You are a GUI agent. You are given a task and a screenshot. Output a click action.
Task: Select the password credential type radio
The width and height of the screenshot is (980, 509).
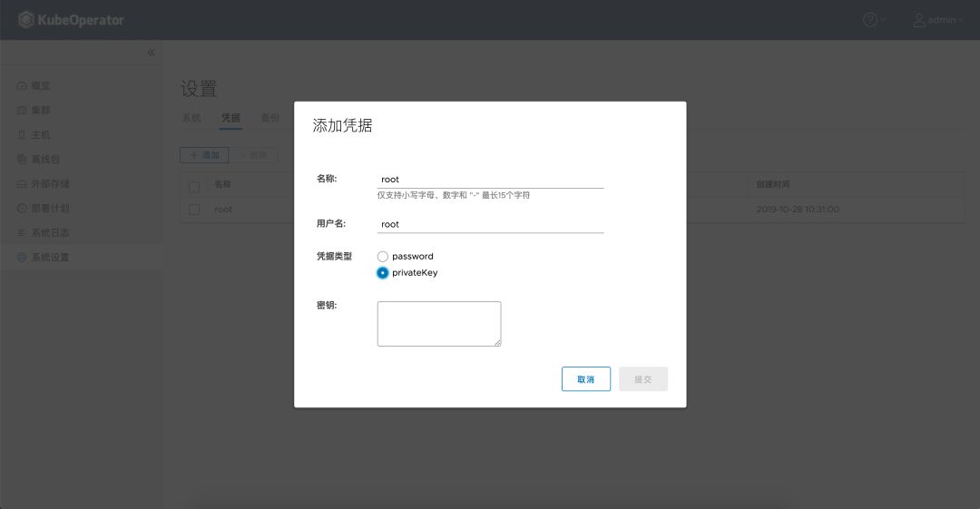click(x=383, y=257)
